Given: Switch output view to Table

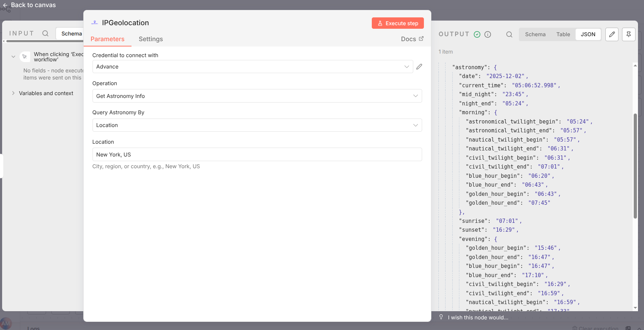Looking at the screenshot, I should [x=563, y=34].
